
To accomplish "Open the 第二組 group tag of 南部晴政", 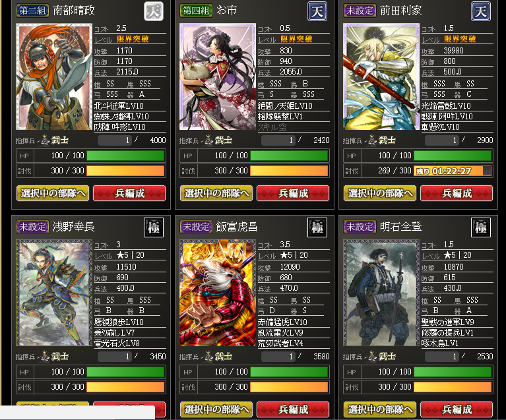I will click(32, 11).
